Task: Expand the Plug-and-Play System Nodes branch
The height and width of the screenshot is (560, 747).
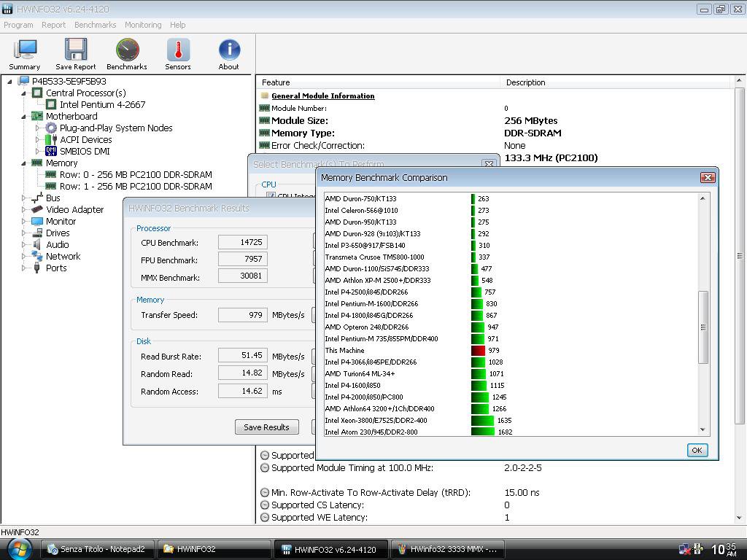Action: pyautogui.click(x=38, y=128)
